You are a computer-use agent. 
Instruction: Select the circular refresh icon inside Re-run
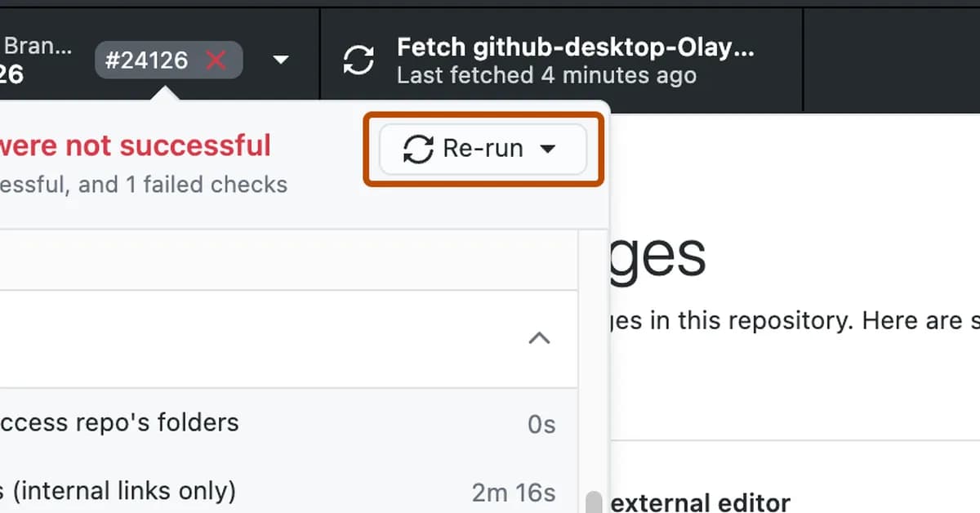[x=418, y=149]
